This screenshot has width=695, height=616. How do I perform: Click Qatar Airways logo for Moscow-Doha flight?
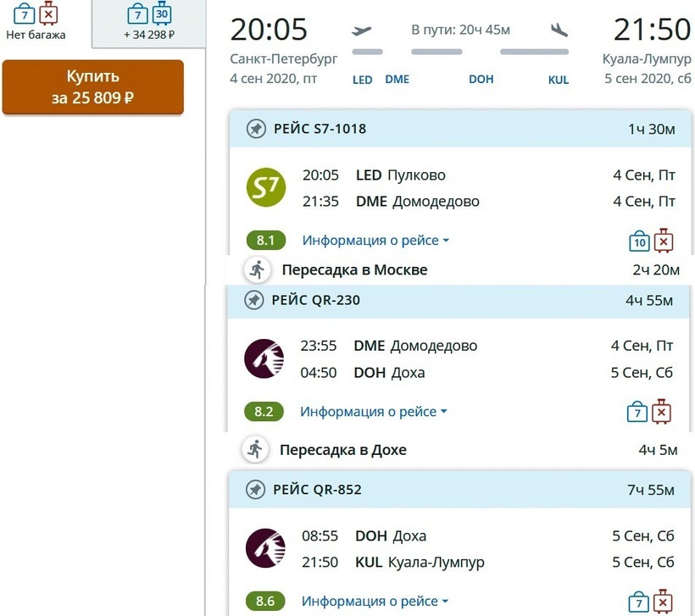264,358
